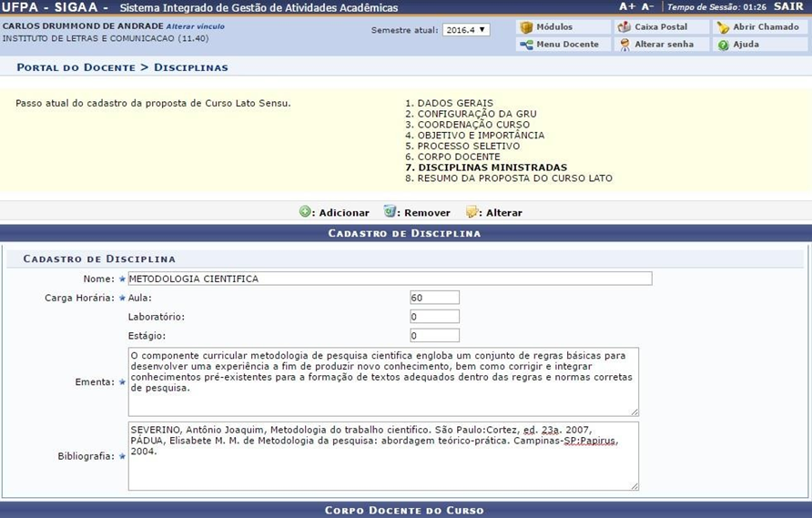
Task: Click the Remover trash icon
Action: 390,212
